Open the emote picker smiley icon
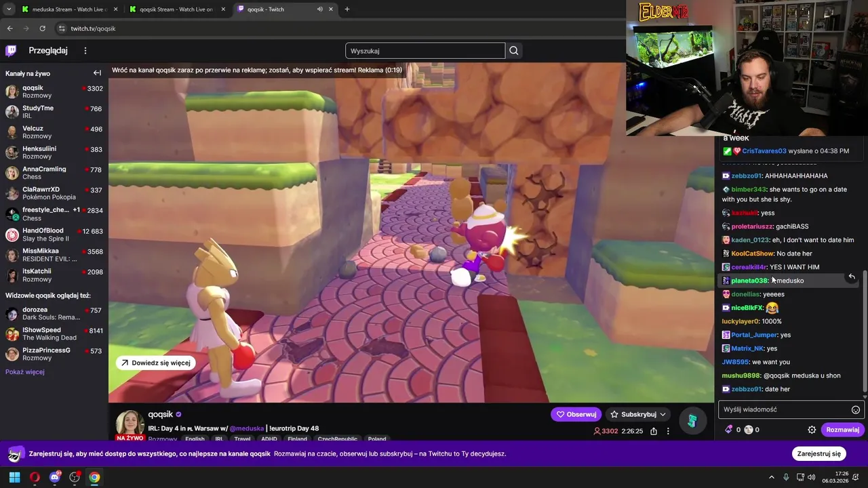Screen dimensions: 868x488 [x=856, y=409]
